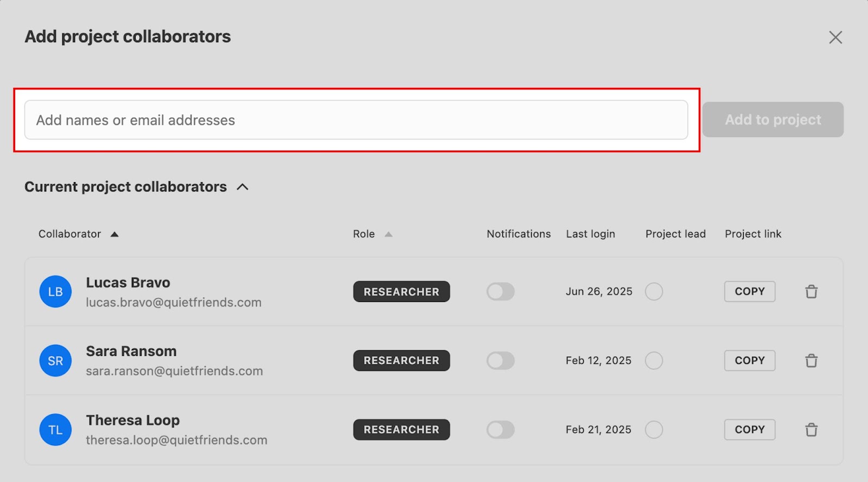Sort by Collaborator column arrow

[x=114, y=234]
